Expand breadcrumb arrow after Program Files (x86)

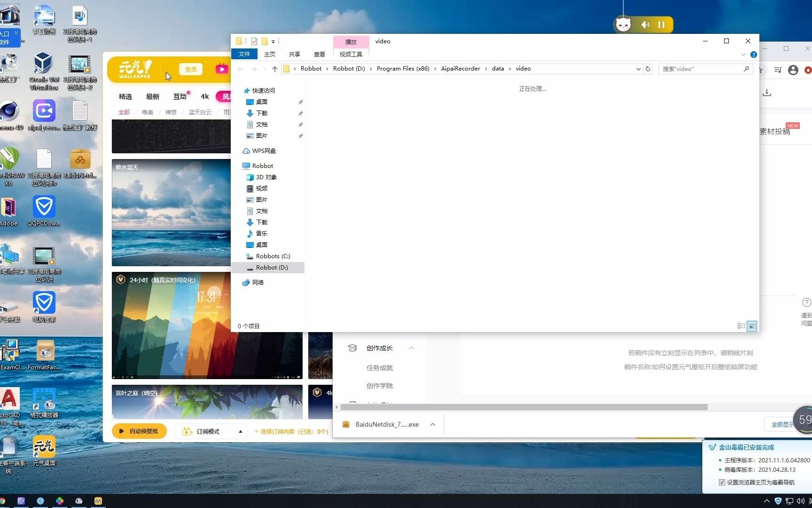coord(435,69)
